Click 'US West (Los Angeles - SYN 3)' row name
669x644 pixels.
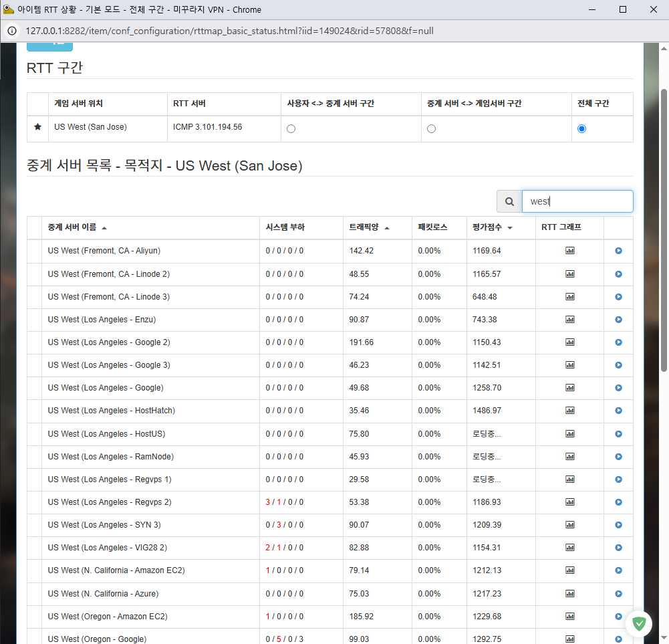[x=104, y=525]
